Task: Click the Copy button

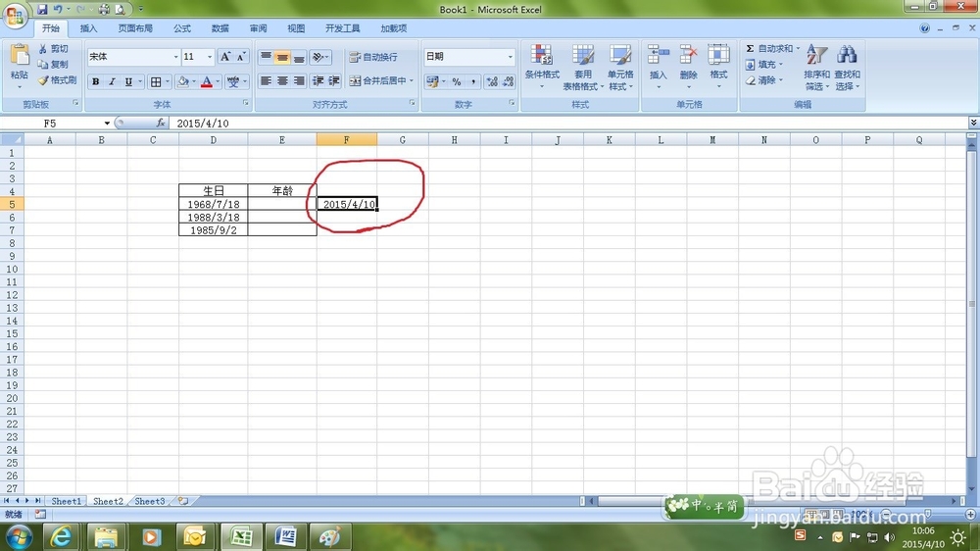Action: 53,65
